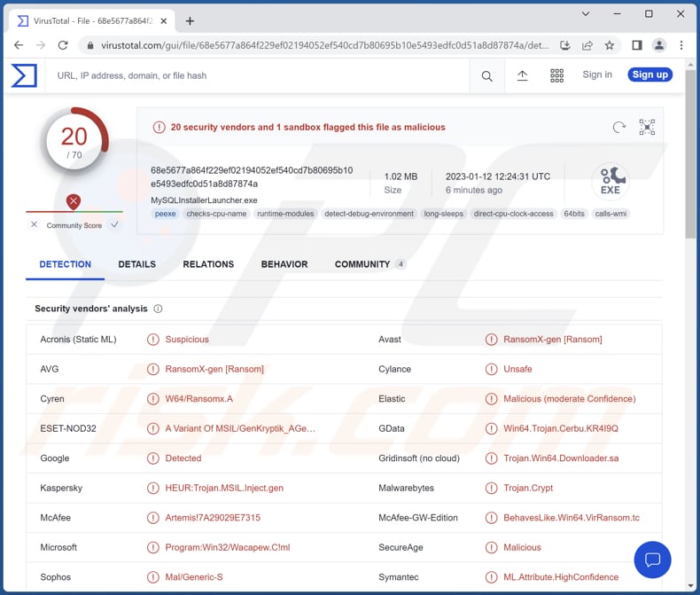700x595 pixels.
Task: Click the peexe tag
Action: tap(165, 214)
